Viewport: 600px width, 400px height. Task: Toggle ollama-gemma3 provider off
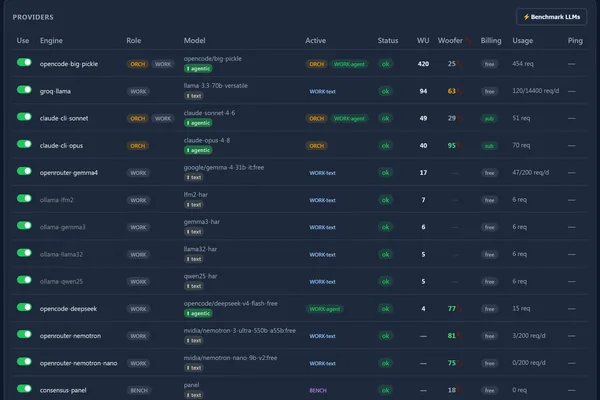click(24, 225)
